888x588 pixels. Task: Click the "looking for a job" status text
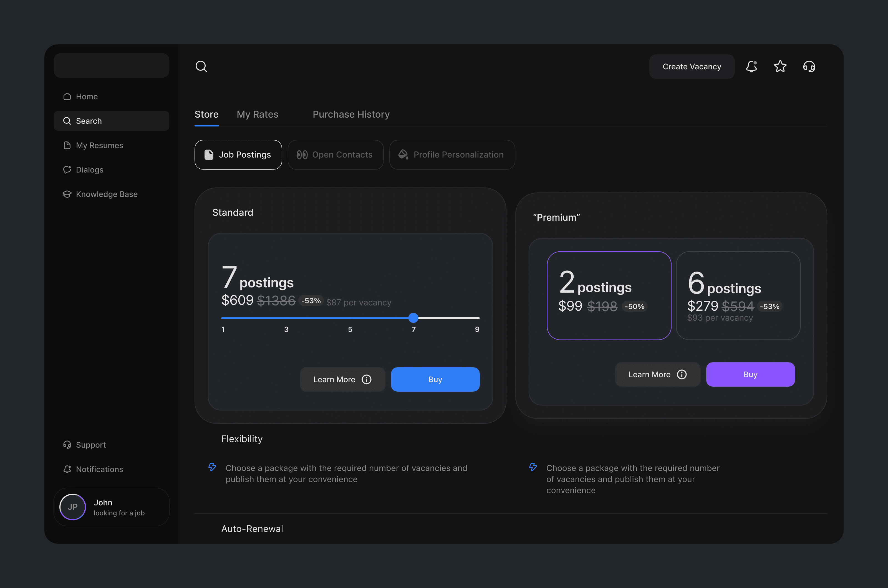coord(119,513)
